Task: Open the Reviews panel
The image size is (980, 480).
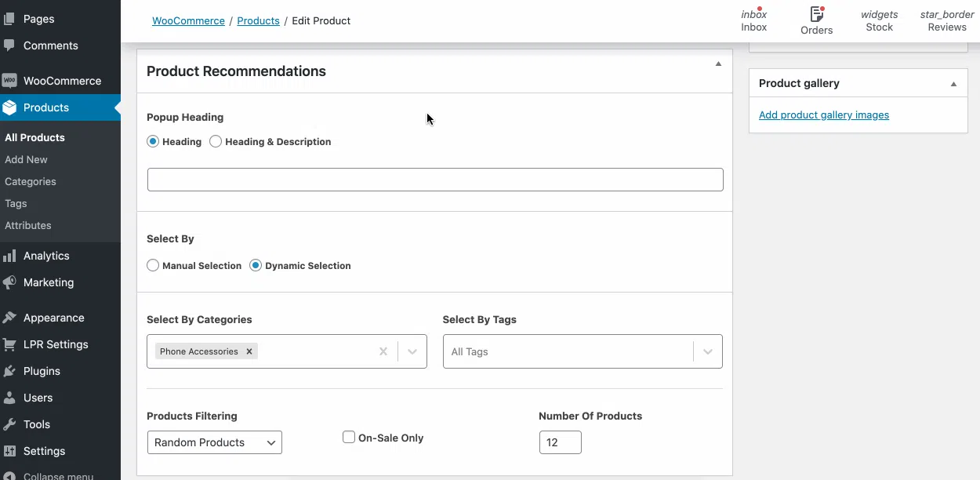Action: 947,21
